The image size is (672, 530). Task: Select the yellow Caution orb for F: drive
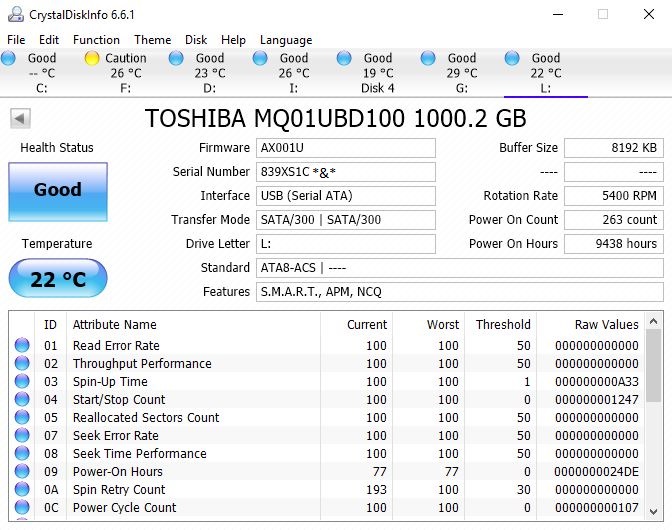tap(92, 58)
